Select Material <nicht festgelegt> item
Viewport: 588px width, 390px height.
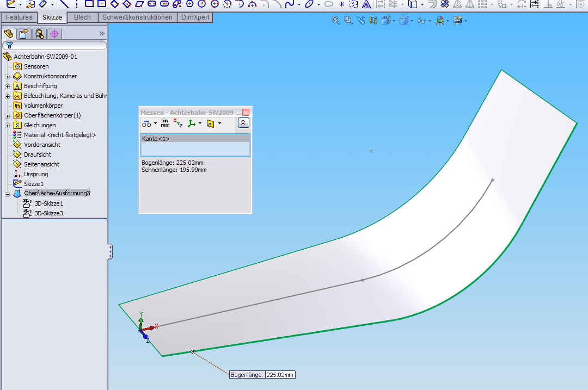coord(60,135)
